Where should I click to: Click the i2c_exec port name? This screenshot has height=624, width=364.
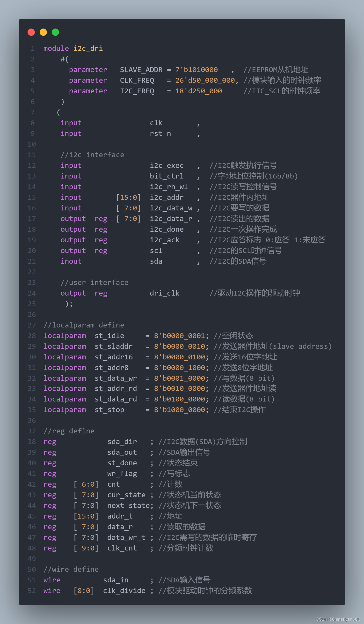point(167,166)
